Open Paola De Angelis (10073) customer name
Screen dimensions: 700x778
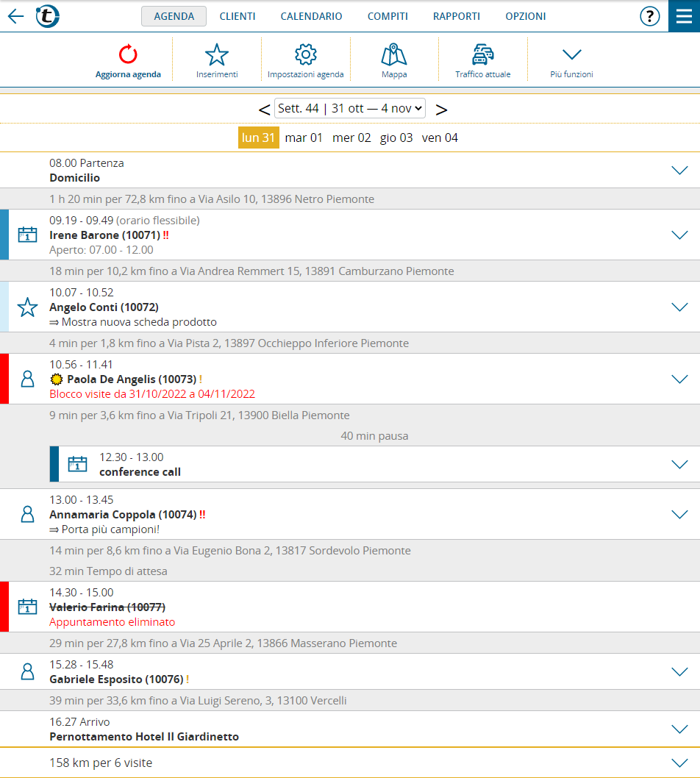click(x=132, y=379)
